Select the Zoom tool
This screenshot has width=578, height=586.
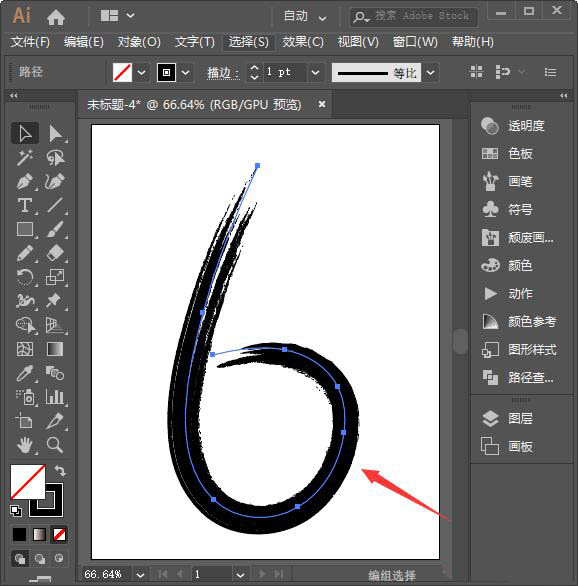coord(55,445)
